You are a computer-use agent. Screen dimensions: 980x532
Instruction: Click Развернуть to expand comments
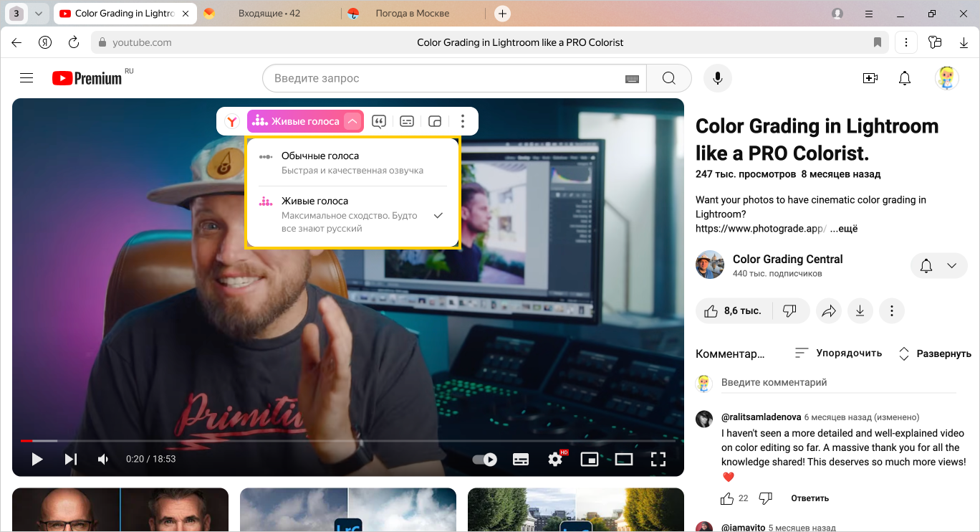935,353
